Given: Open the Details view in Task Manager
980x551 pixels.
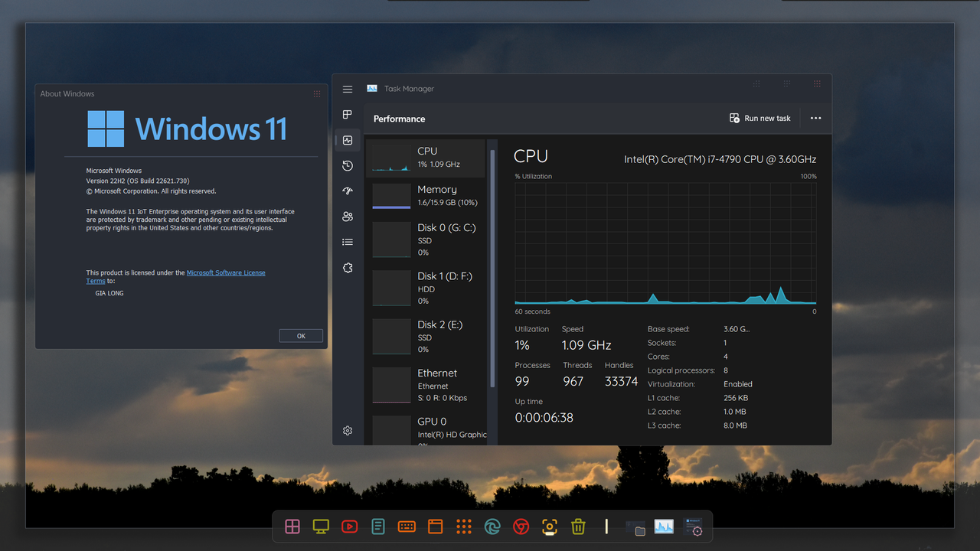Looking at the screenshot, I should coord(347,242).
